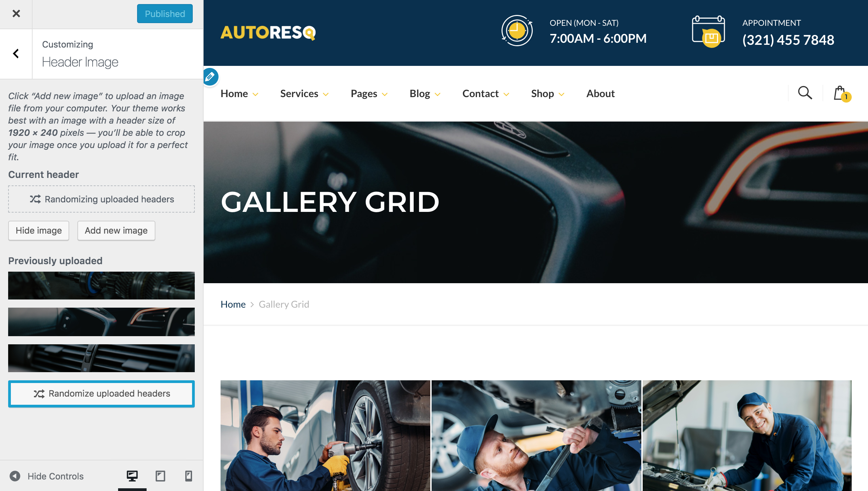
Task: Switch to tablet preview device icon
Action: point(160,476)
